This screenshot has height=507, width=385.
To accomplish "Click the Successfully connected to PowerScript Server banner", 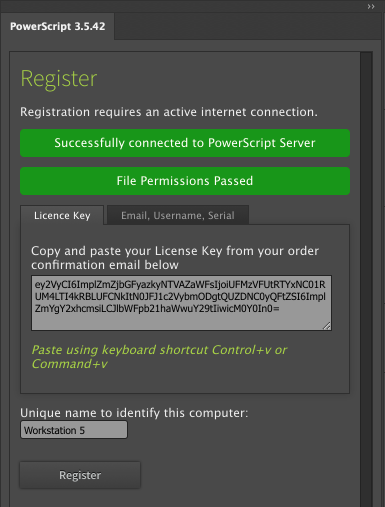I will pyautogui.click(x=185, y=143).
